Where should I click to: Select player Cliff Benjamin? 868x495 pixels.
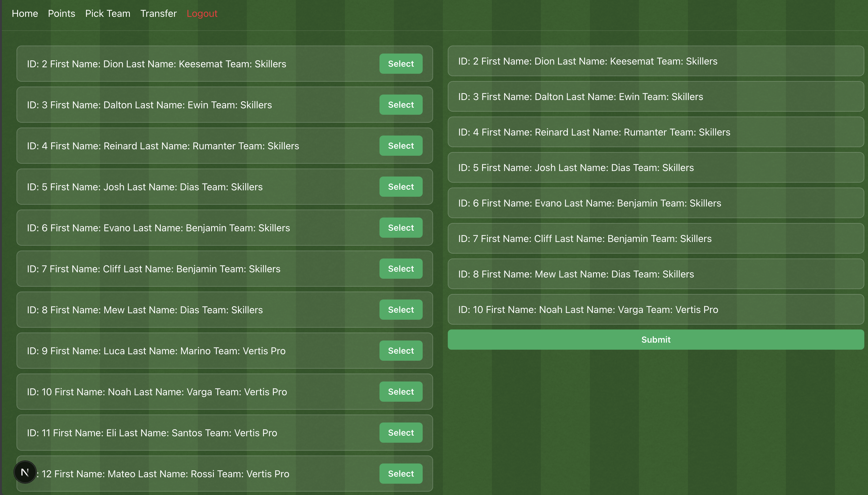pos(401,269)
